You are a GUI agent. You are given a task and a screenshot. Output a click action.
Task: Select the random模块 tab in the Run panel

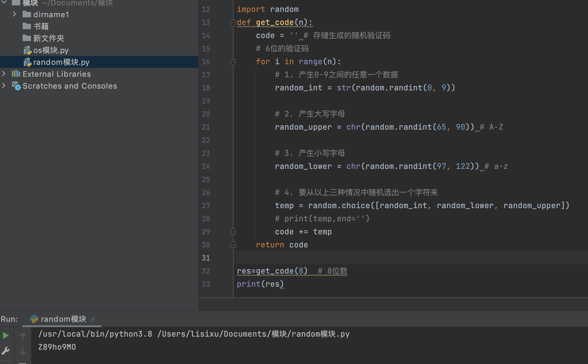coord(63,319)
